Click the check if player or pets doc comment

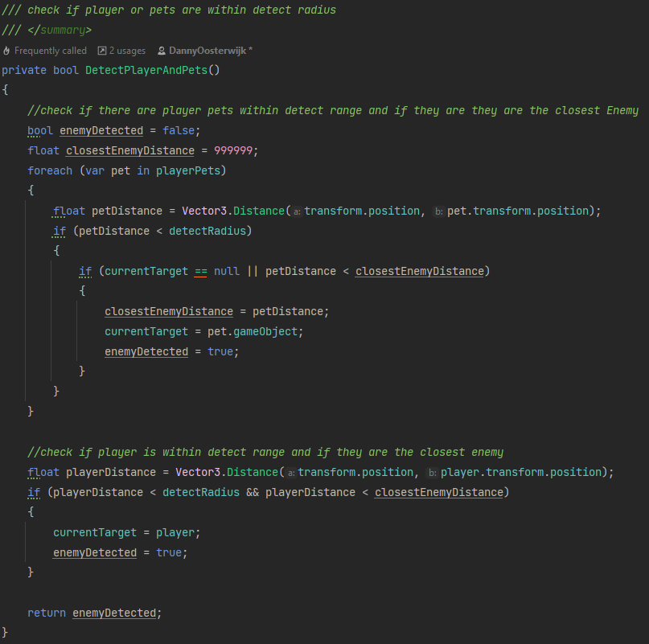tap(169, 10)
